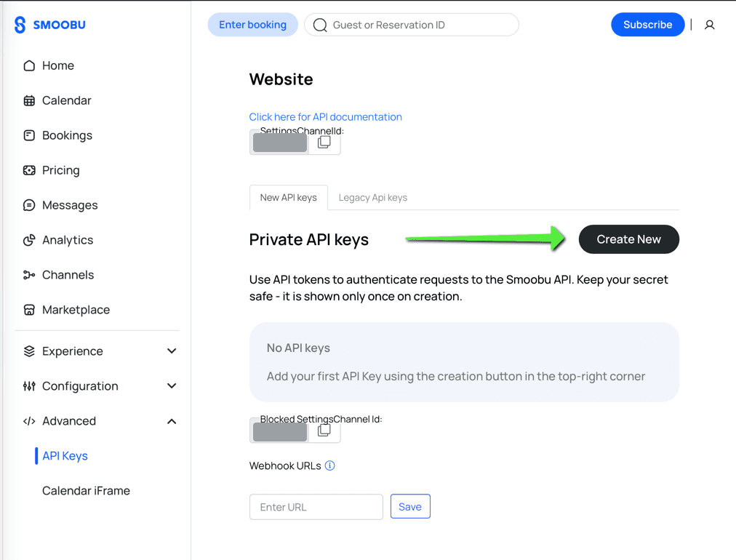Image resolution: width=736 pixels, height=560 pixels.
Task: Copy the Blocked SettingsChannel Id value
Action: [324, 430]
